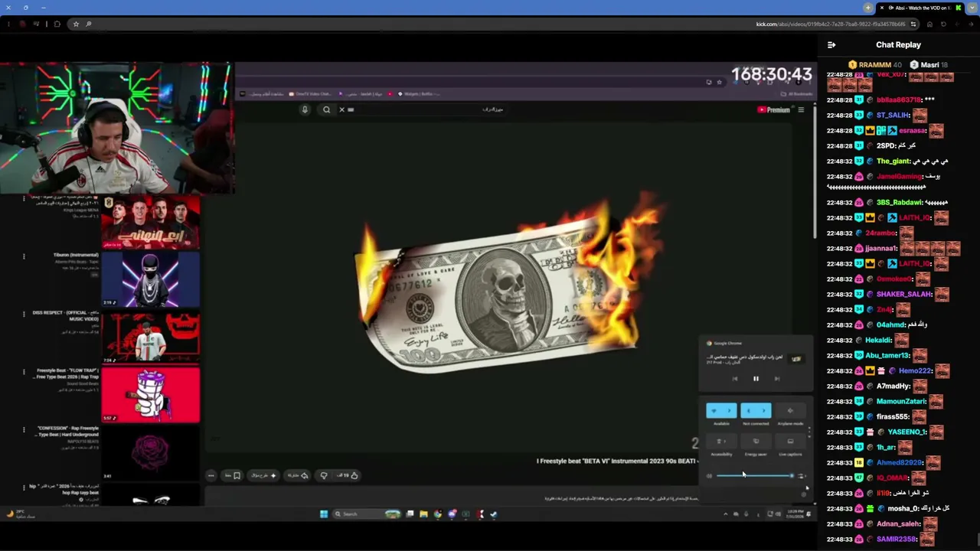Open the taskbar clock and date
Image resolution: width=980 pixels, height=551 pixels.
click(x=796, y=514)
